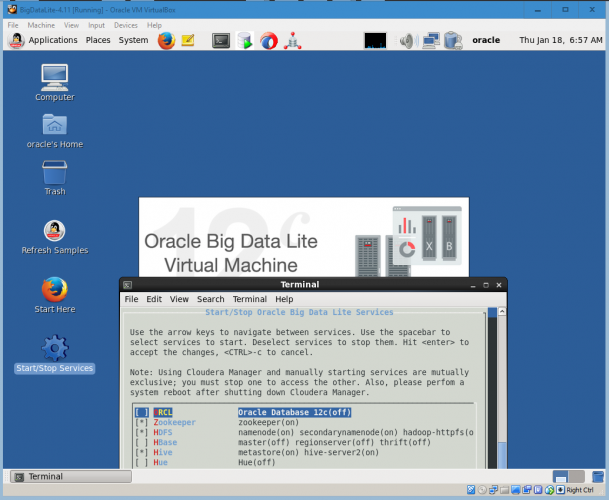The image size is (609, 500).
Task: Open the Terminal window's View menu
Action: point(179,299)
